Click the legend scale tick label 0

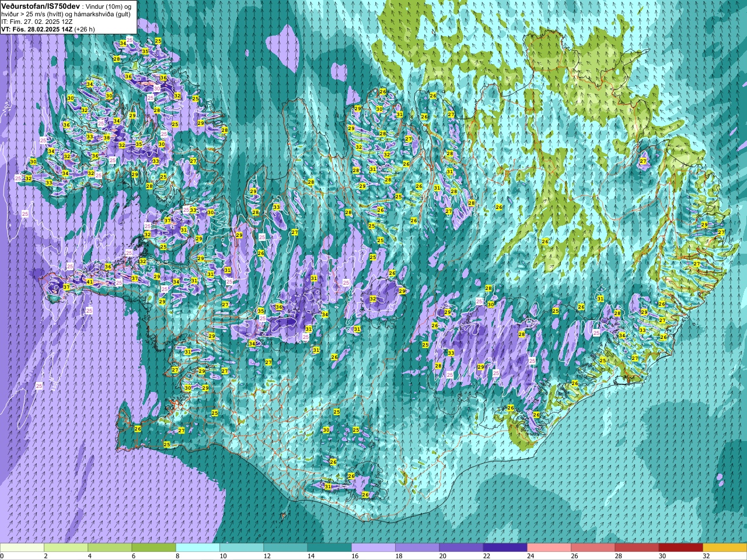click(2, 556)
